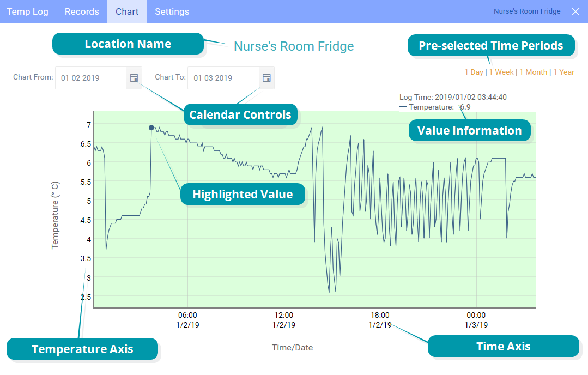Select the Chart tab
Image resolution: width=588 pixels, height=375 pixels.
pyautogui.click(x=127, y=11)
